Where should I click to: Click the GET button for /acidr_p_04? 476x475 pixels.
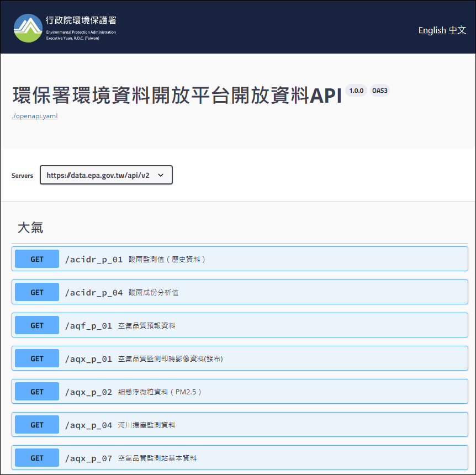click(x=37, y=292)
